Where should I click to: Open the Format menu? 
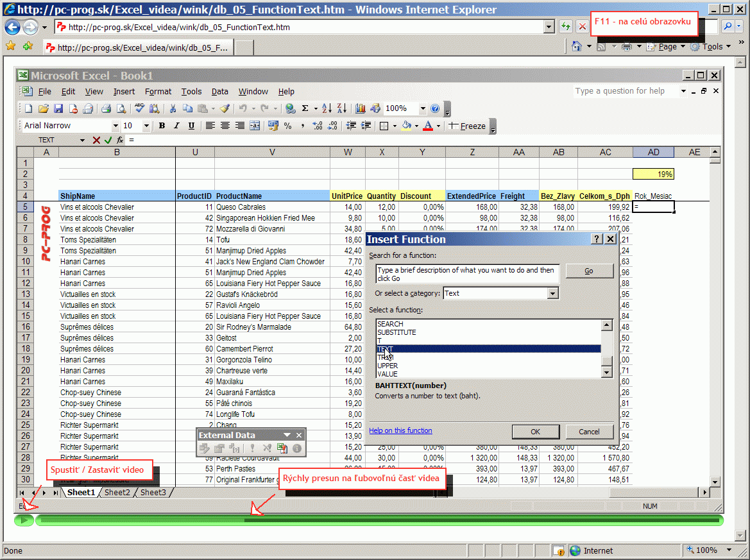(158, 91)
